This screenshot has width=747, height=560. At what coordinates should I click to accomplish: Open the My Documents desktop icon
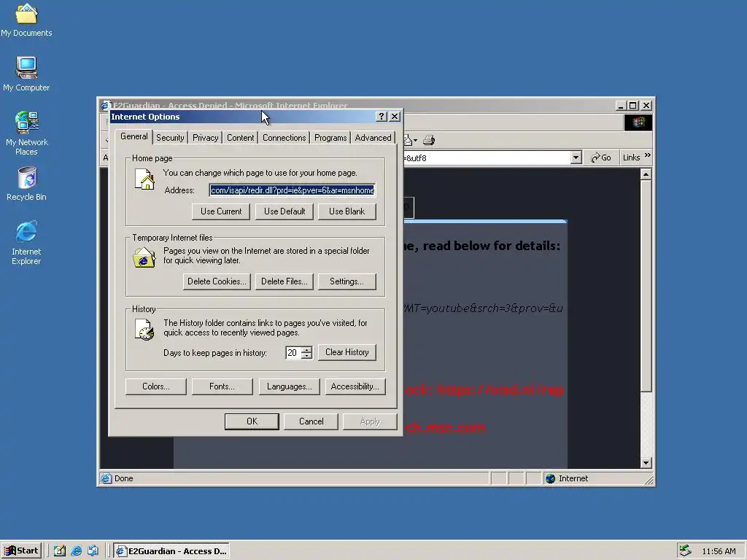26,19
